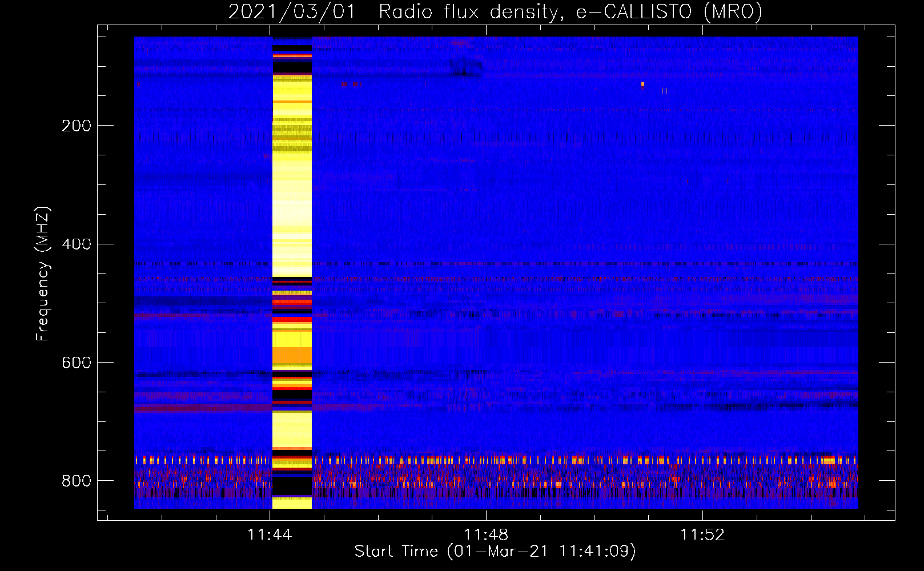
Task: Click the 200 frequency tick label
Action: [77, 126]
